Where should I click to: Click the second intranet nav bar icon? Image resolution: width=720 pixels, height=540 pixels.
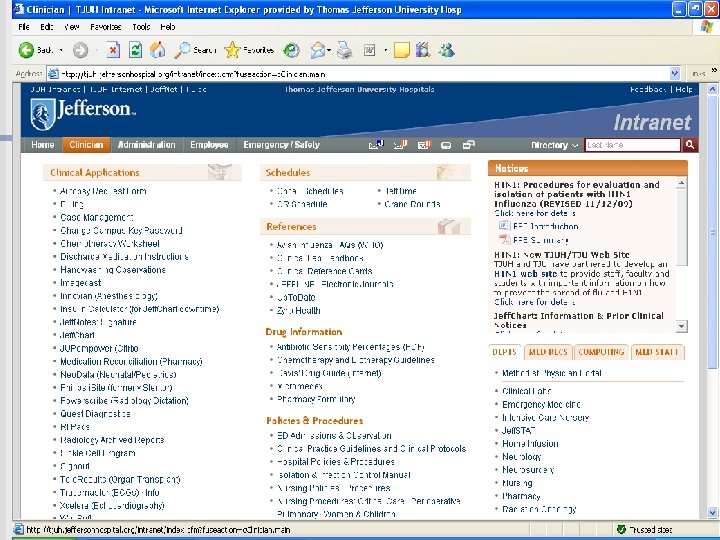400,145
